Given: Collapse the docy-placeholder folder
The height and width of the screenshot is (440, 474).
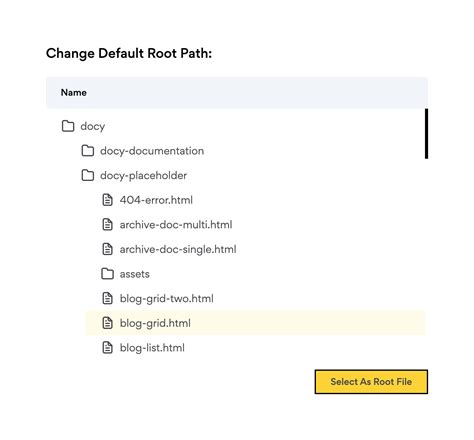Looking at the screenshot, I should 143,176.
